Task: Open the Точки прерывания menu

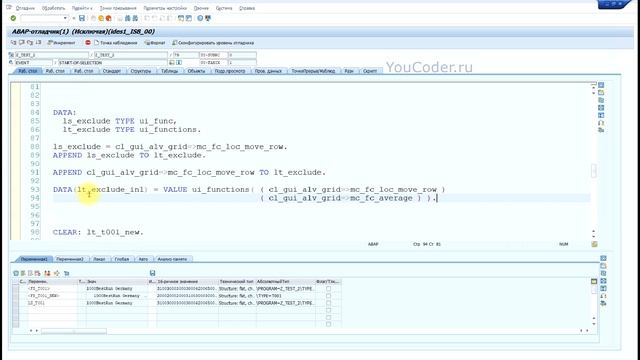Action: click(118, 8)
